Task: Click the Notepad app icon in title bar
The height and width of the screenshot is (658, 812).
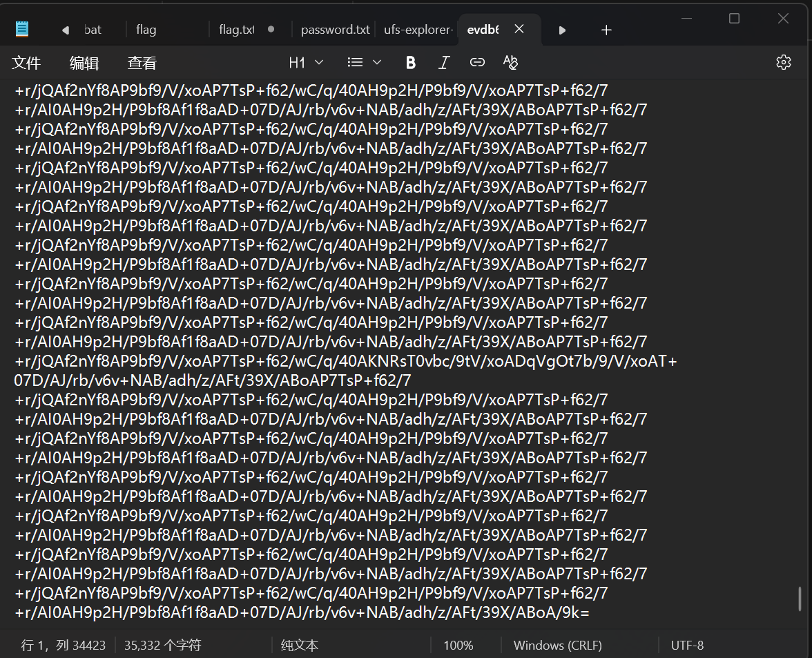Action: click(22, 29)
